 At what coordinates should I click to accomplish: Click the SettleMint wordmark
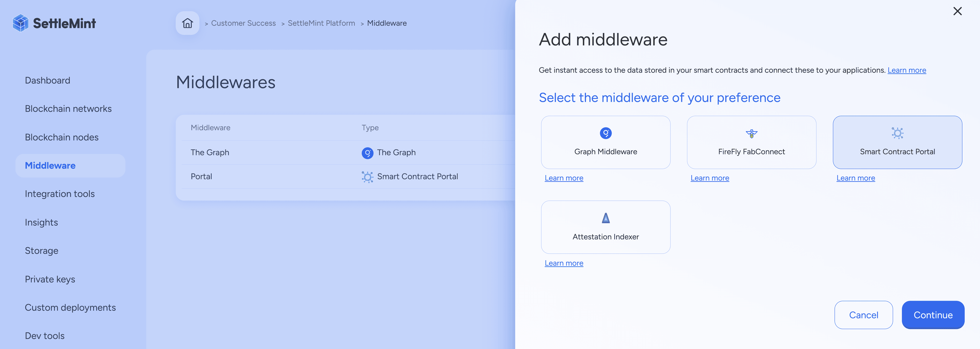pyautogui.click(x=64, y=23)
